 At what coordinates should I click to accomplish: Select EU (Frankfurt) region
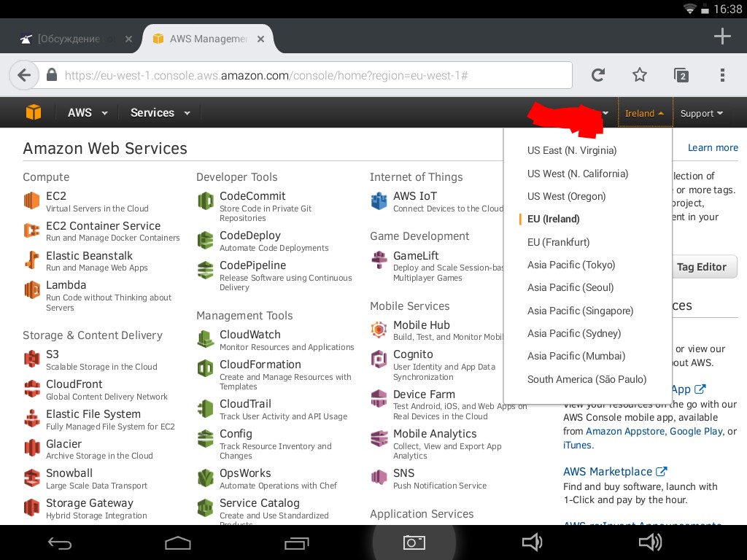558,242
